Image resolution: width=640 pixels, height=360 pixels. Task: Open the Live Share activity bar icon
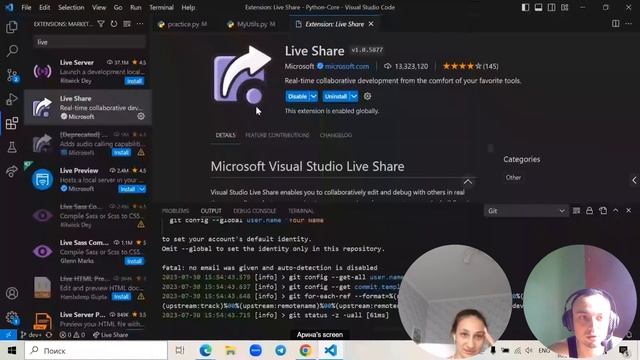(12, 171)
